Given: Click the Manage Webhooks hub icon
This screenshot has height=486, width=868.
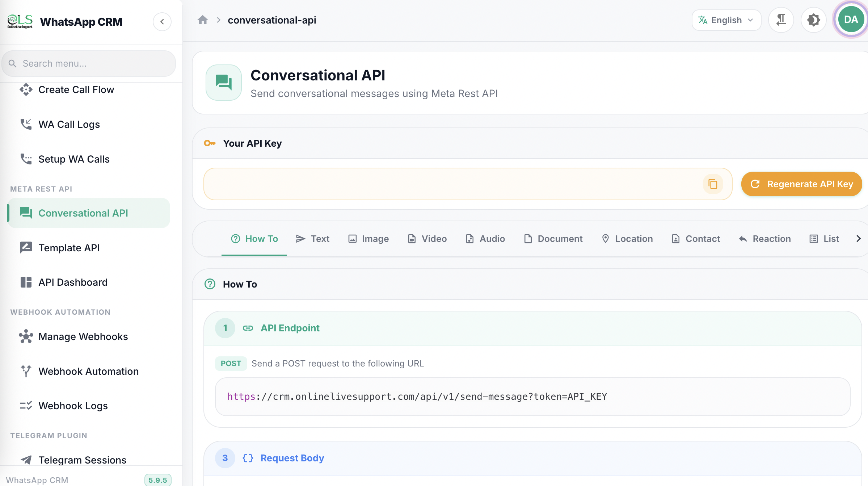Looking at the screenshot, I should point(26,336).
